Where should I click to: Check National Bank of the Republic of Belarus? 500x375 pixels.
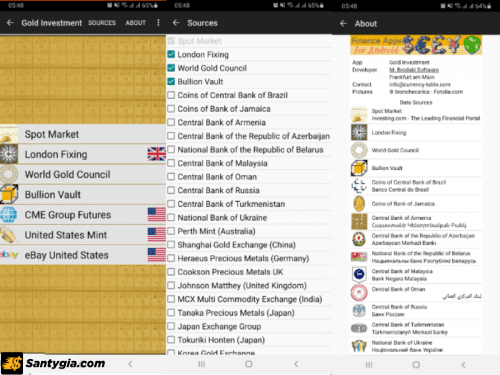coord(171,149)
